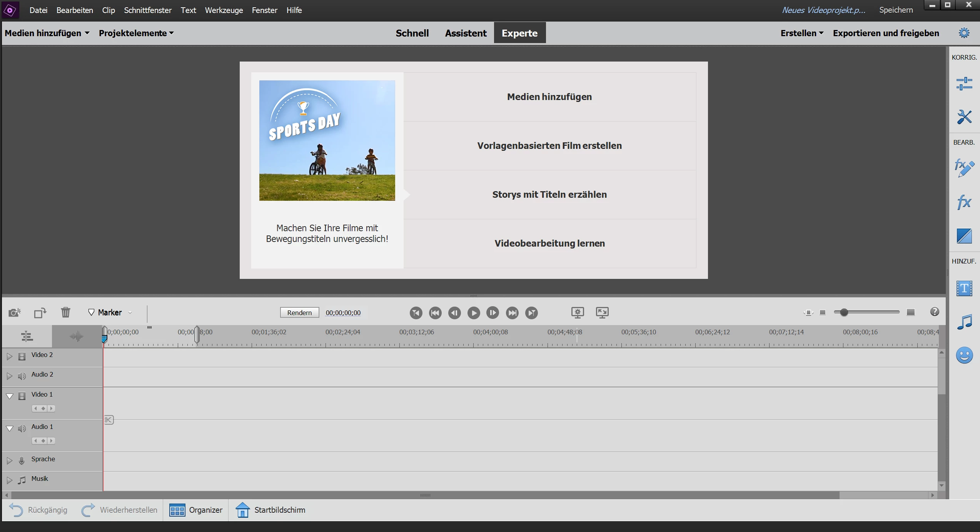Switch to the Schnell tab
The width and height of the screenshot is (980, 532).
[412, 33]
